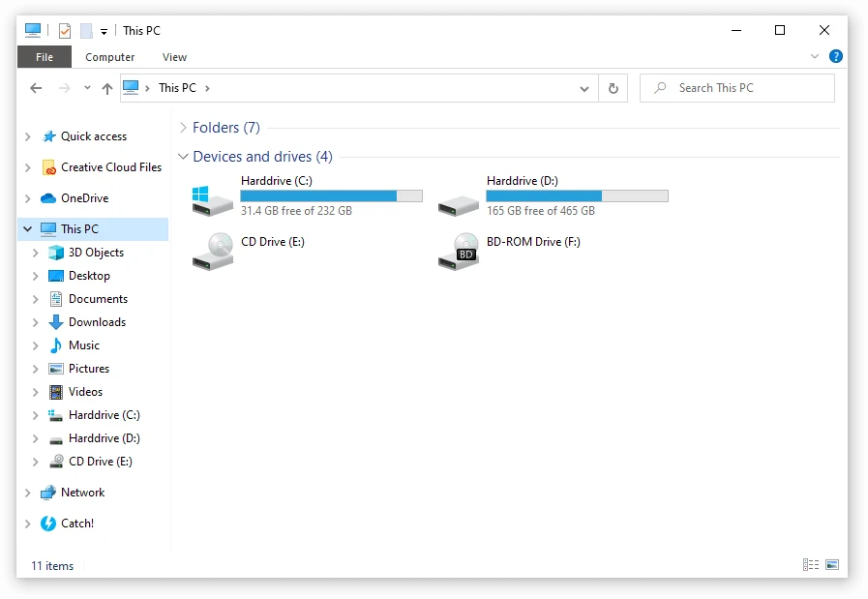Open the Help question mark icon
Screen dimensions: 868x599
pos(835,56)
